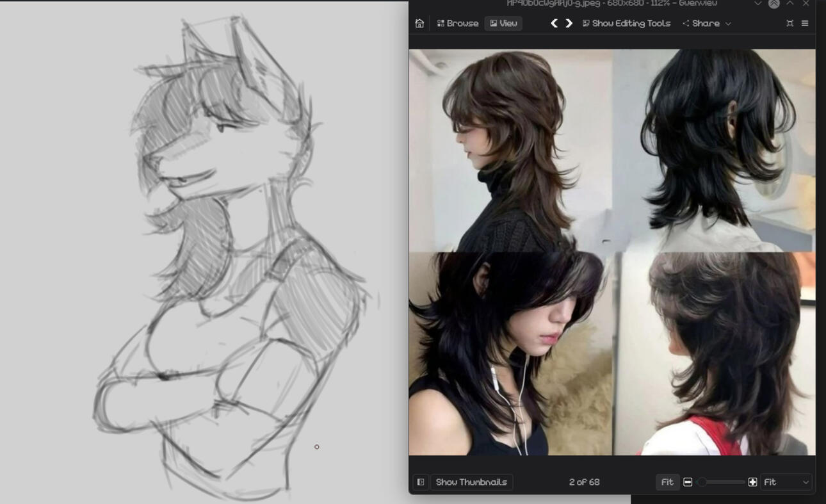Viewport: 826px width, 504px height.
Task: Open Gwenview hamburger menu
Action: point(805,23)
